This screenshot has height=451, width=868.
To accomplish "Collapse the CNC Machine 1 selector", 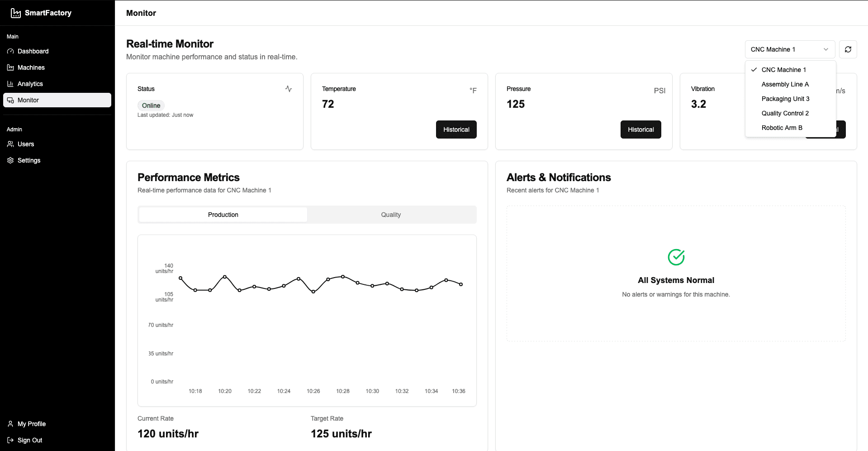I will [790, 49].
